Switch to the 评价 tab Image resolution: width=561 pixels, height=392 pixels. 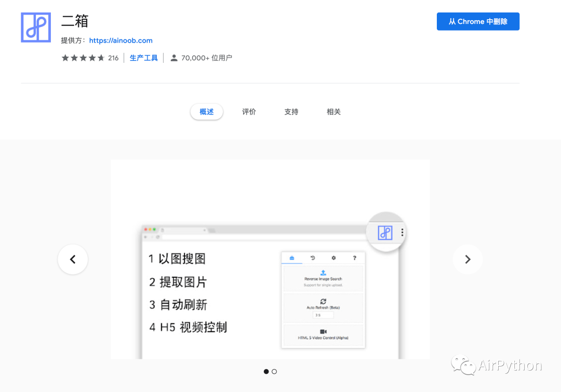[249, 112]
